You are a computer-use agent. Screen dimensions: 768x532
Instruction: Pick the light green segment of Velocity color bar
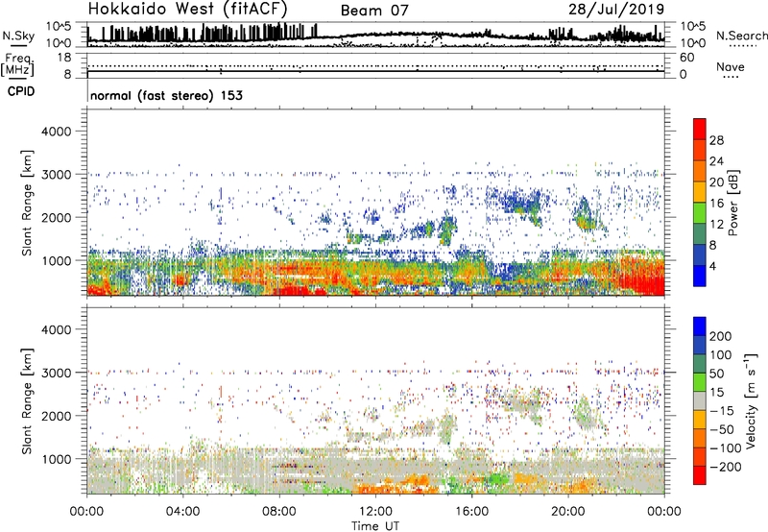coord(700,382)
